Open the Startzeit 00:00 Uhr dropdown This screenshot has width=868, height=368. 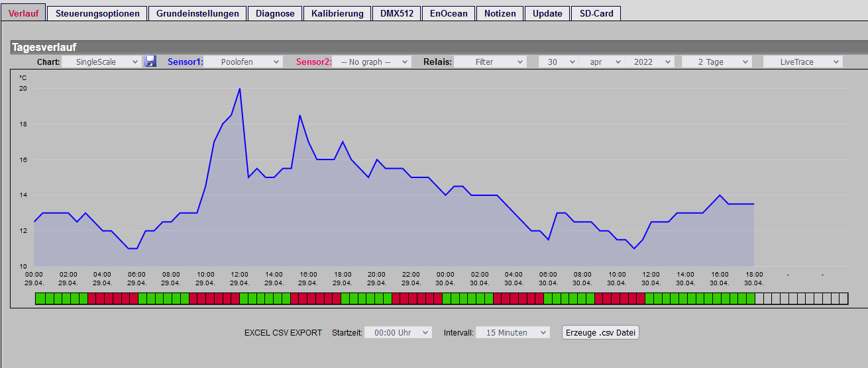(x=398, y=332)
